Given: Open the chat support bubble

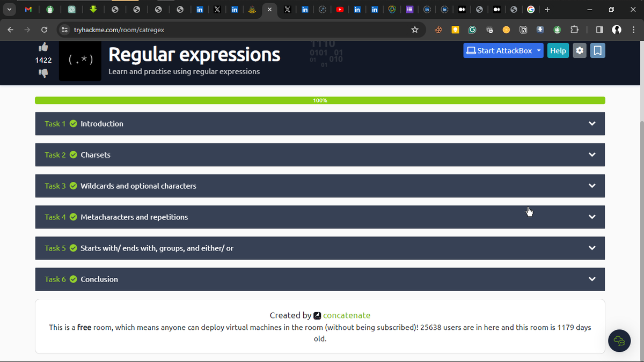Looking at the screenshot, I should 619,341.
